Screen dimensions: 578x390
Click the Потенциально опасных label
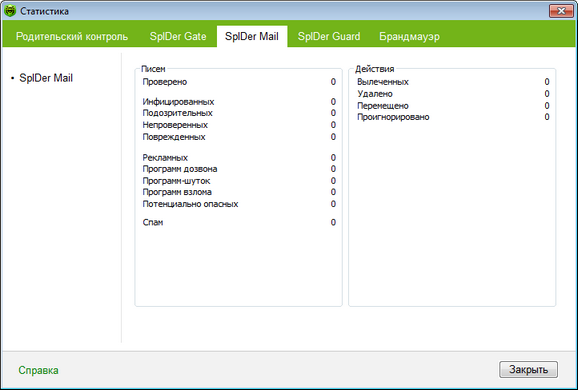190,204
